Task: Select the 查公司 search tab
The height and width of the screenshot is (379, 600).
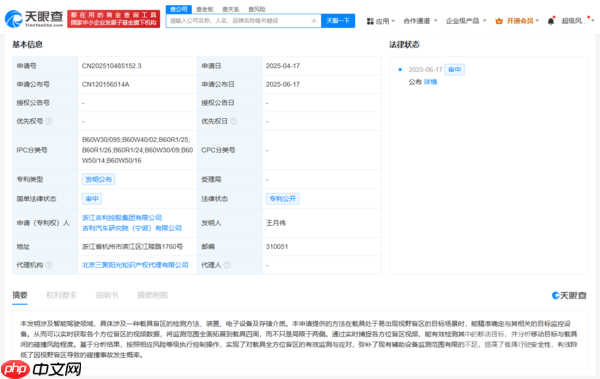Action: [x=179, y=9]
